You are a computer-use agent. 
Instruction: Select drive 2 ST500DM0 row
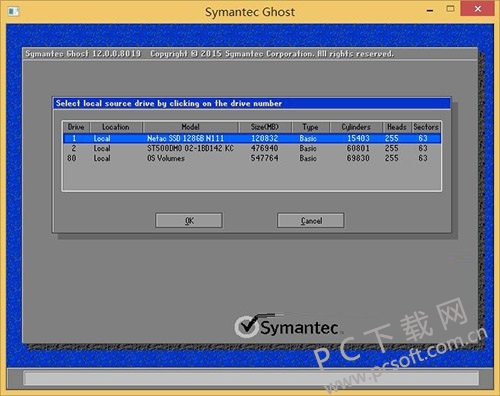252,148
